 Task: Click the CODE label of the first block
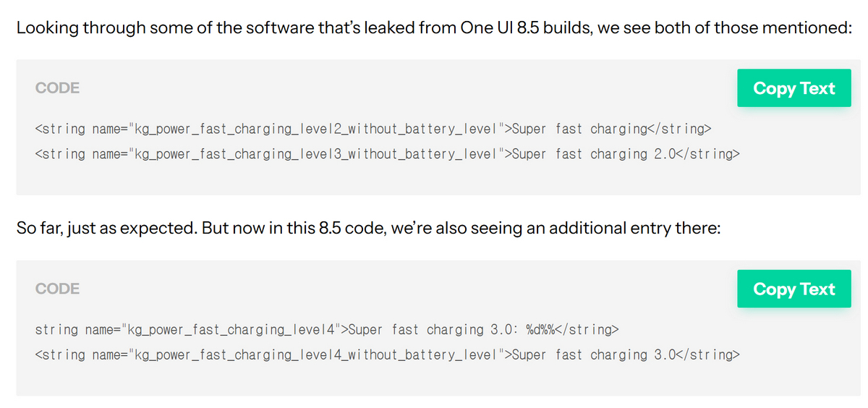tap(57, 88)
